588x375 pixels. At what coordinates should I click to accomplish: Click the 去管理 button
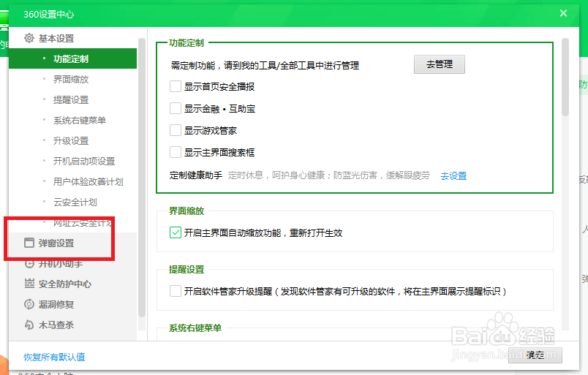(x=439, y=64)
